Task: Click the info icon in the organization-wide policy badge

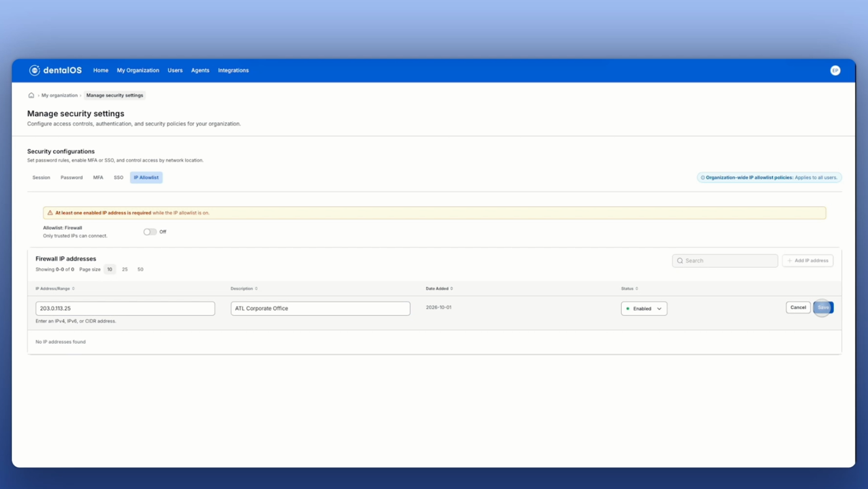Action: point(702,177)
